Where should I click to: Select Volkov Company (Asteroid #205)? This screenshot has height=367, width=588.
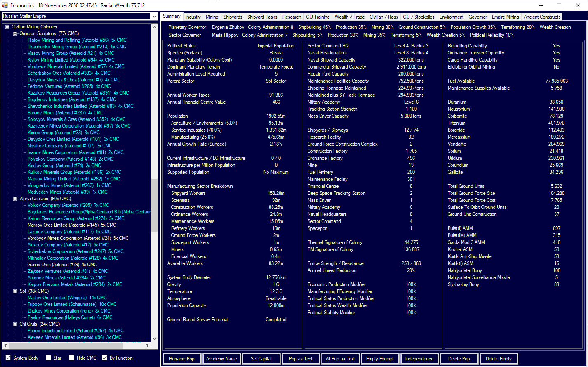click(68, 205)
